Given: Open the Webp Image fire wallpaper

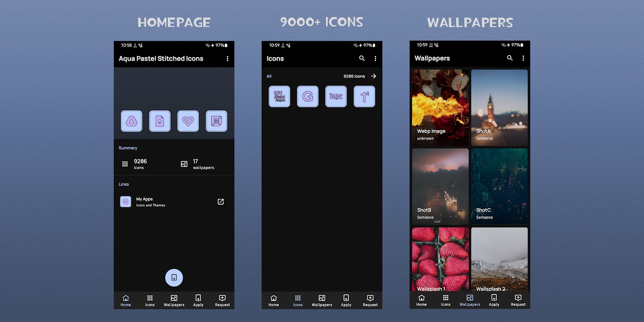Looking at the screenshot, I should point(440,107).
